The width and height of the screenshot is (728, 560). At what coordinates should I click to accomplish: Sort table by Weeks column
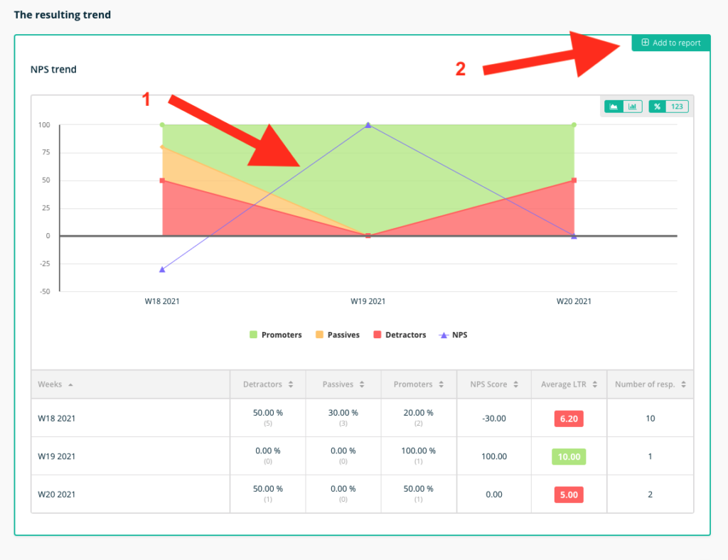click(x=55, y=384)
